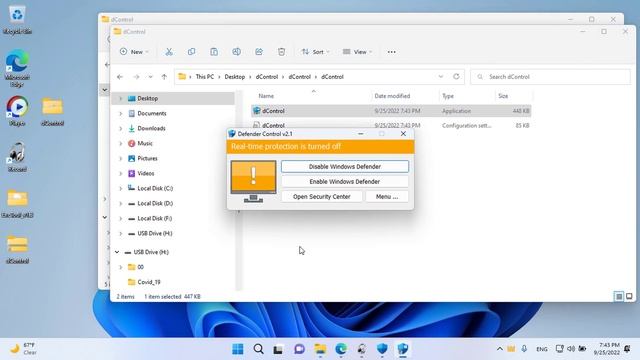Switch to details view icon in status bar

tap(619, 296)
